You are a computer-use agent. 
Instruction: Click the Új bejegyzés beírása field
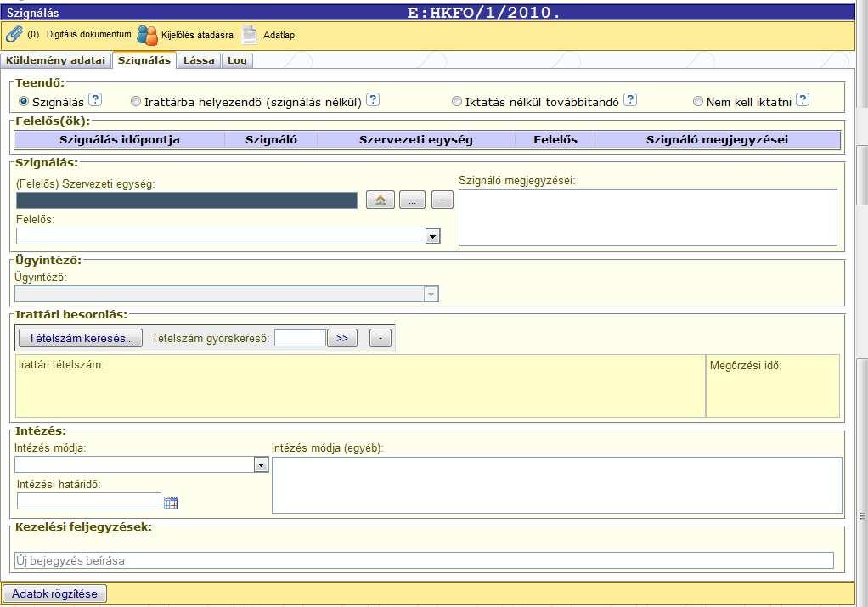coord(424,560)
